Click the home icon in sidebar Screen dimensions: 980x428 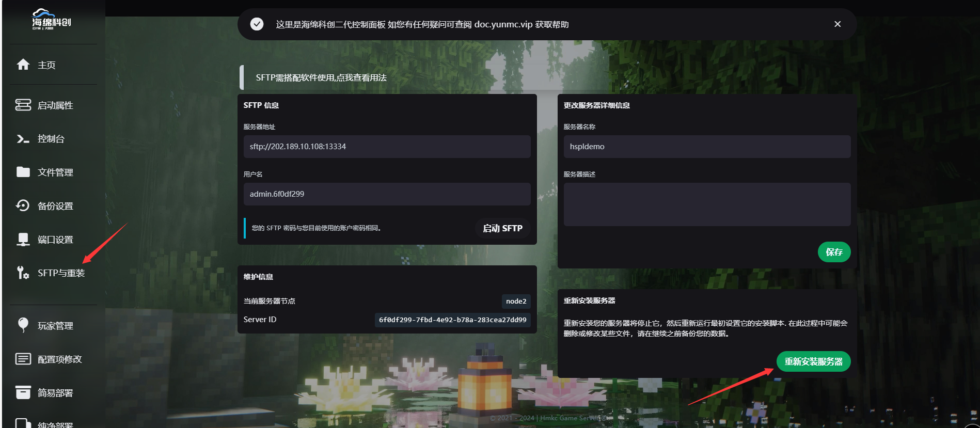23,65
